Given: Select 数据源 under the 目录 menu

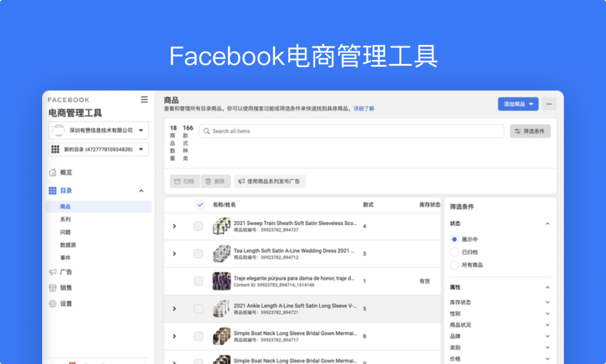Looking at the screenshot, I should point(68,245).
